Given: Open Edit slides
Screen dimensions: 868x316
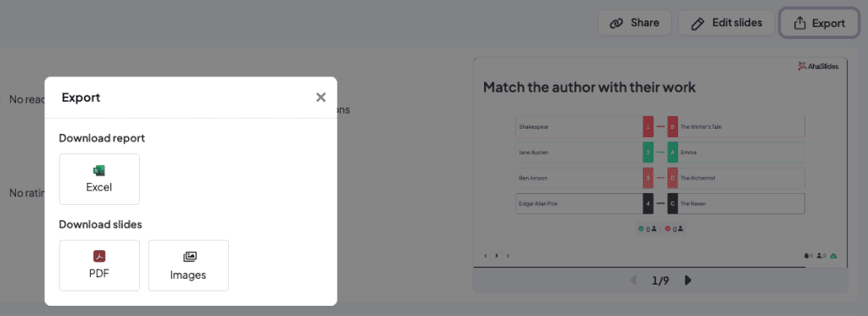Looking at the screenshot, I should click(726, 23).
